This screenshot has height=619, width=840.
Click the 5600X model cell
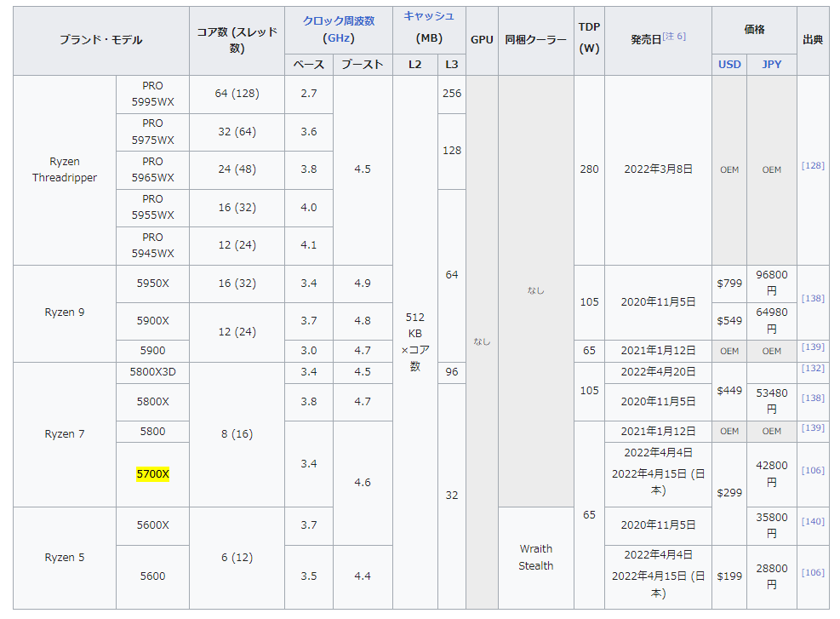(152, 525)
